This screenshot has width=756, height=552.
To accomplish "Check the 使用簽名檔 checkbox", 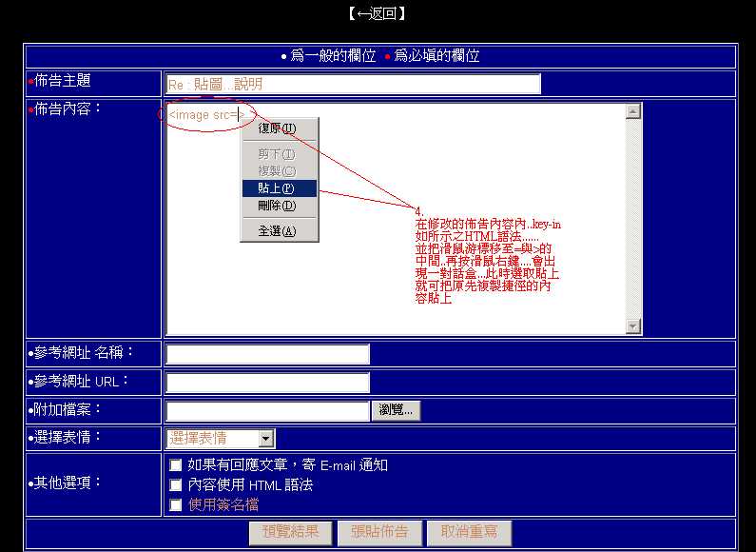I will pos(175,505).
